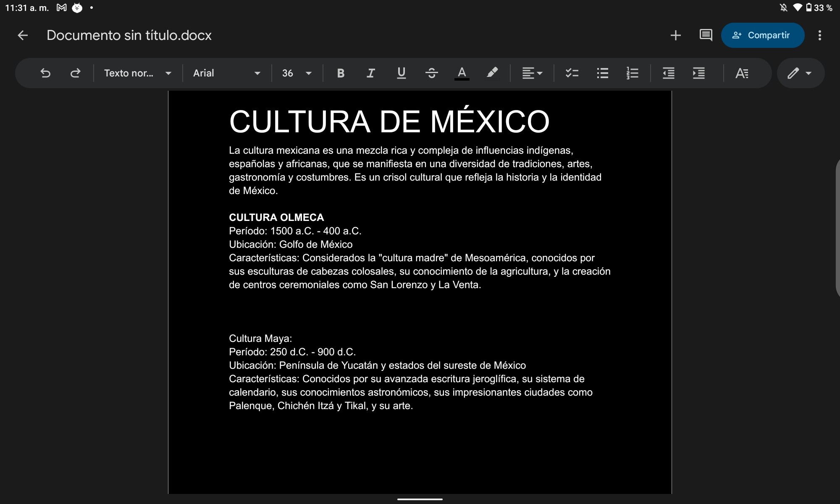
Task: Toggle strikethrough formatting
Action: (x=431, y=73)
